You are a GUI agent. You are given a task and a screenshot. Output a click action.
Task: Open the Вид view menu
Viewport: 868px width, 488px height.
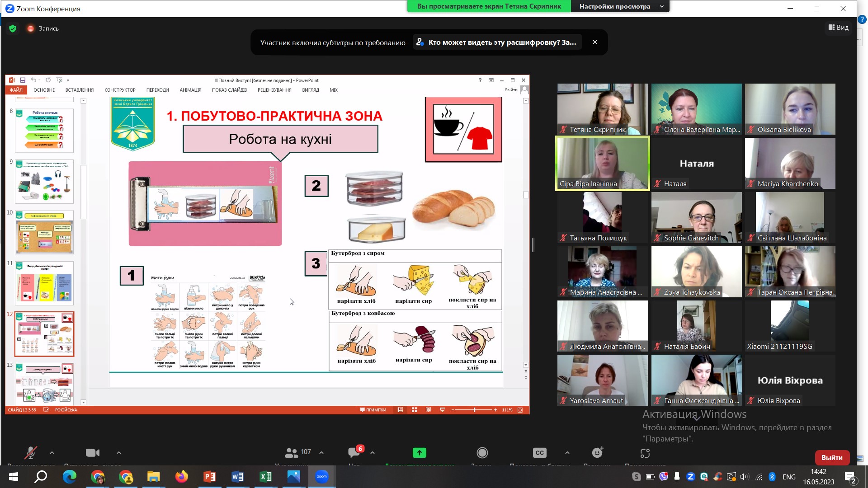point(838,28)
